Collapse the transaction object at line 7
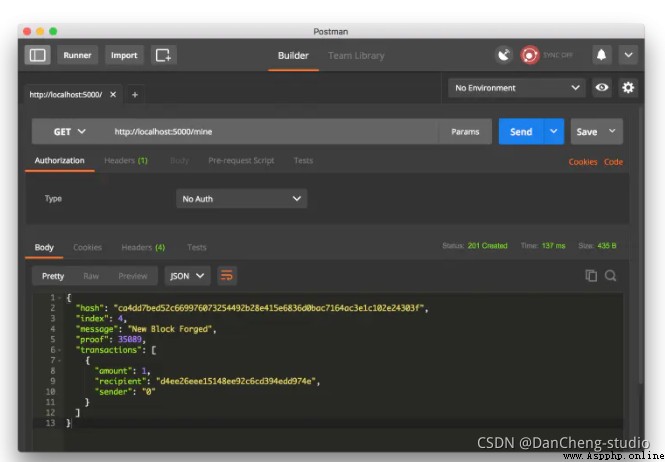The width and height of the screenshot is (665, 462). [x=60, y=361]
